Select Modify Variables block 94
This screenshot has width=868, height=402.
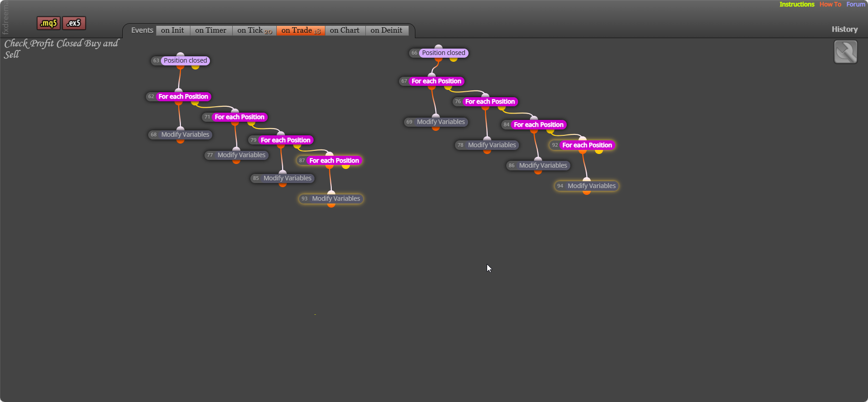pyautogui.click(x=587, y=186)
